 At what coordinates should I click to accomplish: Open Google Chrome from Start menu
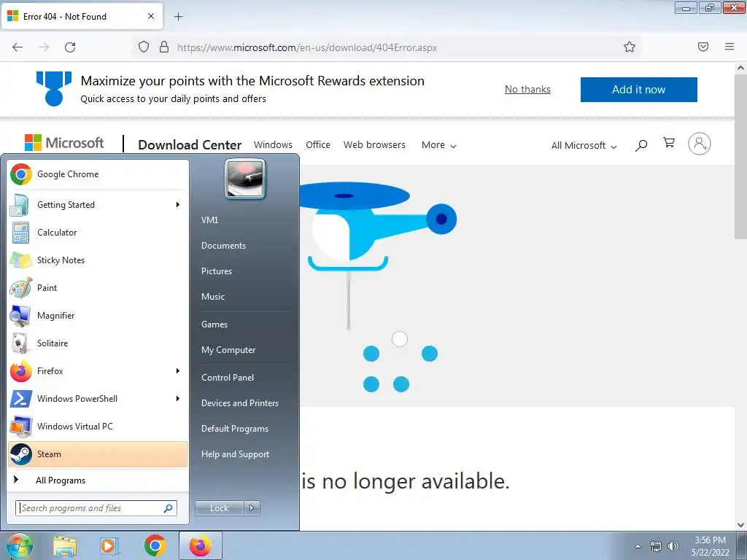[x=98, y=174]
